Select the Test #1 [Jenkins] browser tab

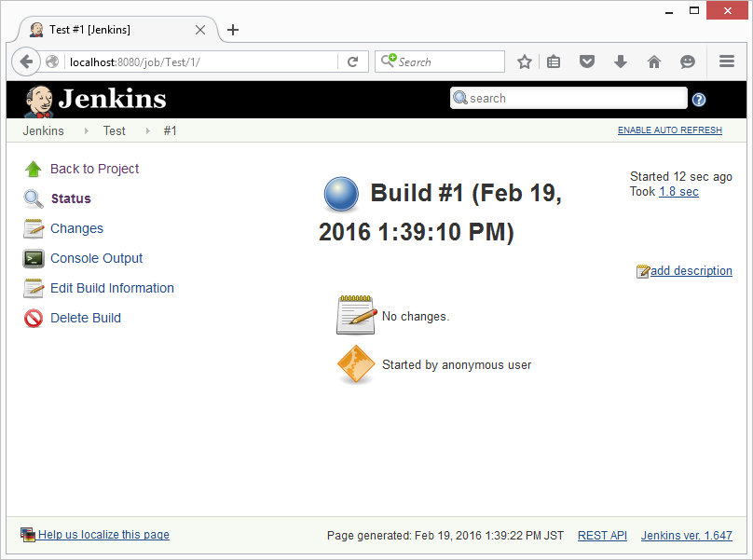click(117, 30)
